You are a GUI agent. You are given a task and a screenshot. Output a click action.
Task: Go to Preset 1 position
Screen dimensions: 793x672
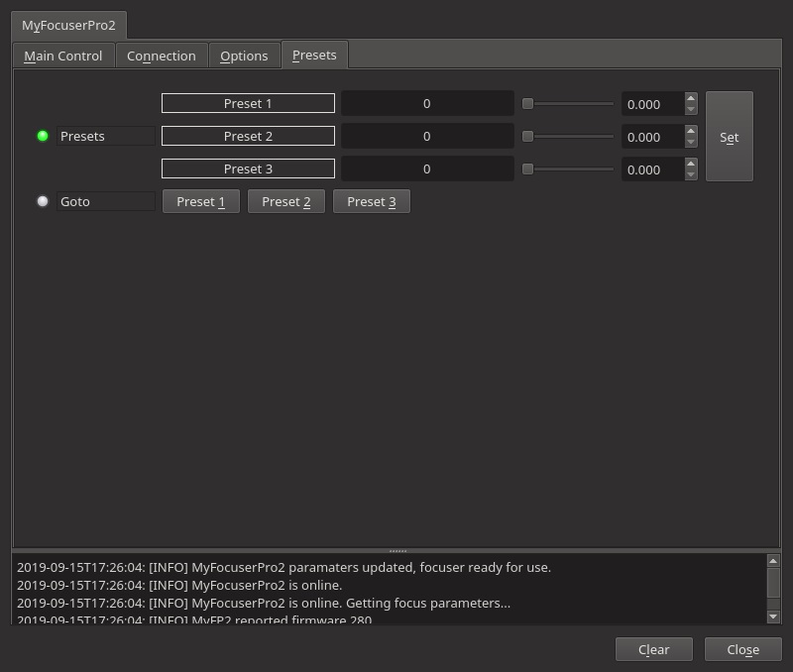click(x=201, y=202)
